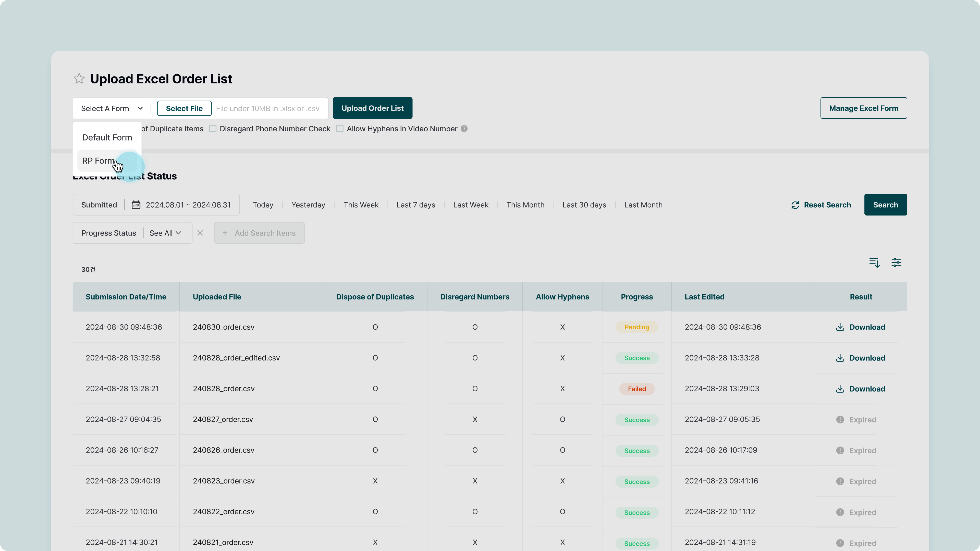Image resolution: width=980 pixels, height=551 pixels.
Task: Toggle Allow Hyphens in Video Number
Action: 340,129
